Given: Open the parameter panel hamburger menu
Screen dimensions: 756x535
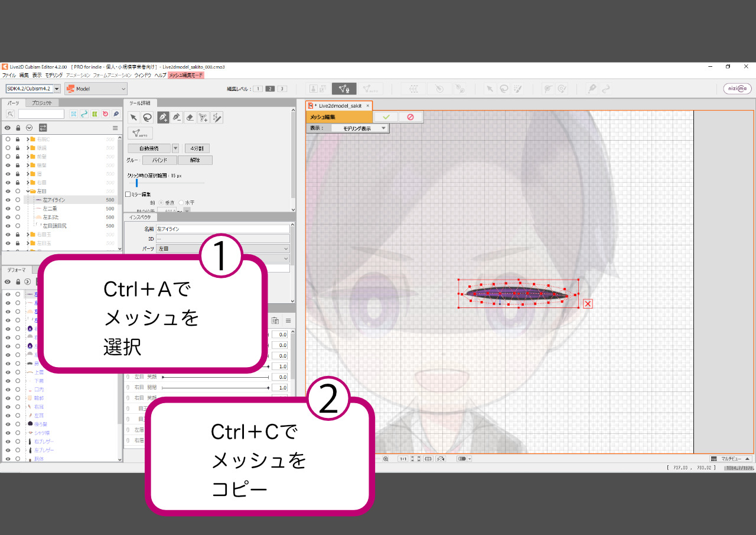Looking at the screenshot, I should click(x=288, y=320).
